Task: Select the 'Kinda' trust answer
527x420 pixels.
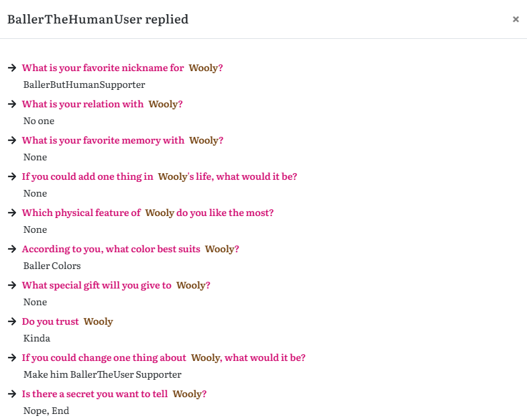Action: [37, 338]
